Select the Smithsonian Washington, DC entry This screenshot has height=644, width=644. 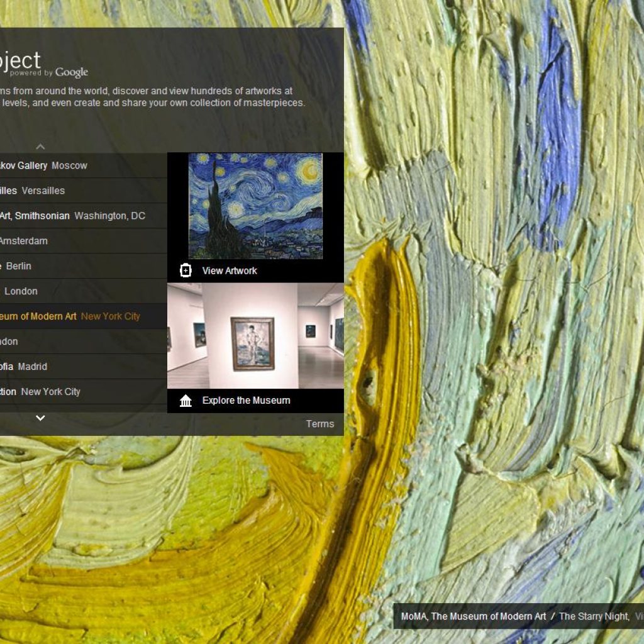84,216
